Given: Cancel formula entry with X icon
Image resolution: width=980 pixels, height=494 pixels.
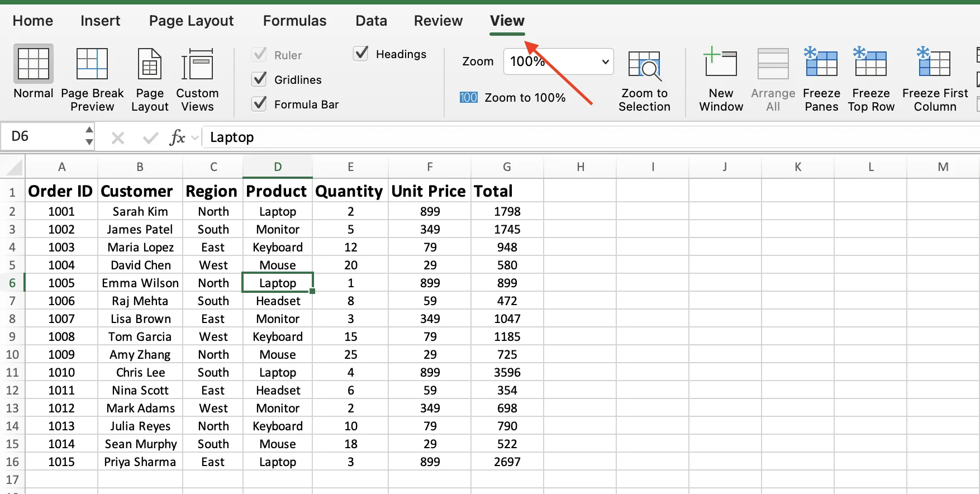Looking at the screenshot, I should click(x=117, y=137).
